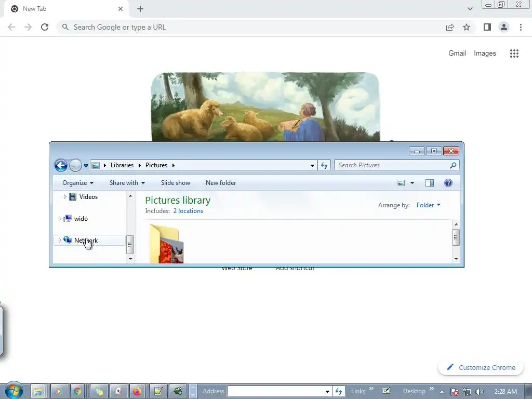The height and width of the screenshot is (399, 532).
Task: Create a New folder from the toolbar
Action: point(220,183)
